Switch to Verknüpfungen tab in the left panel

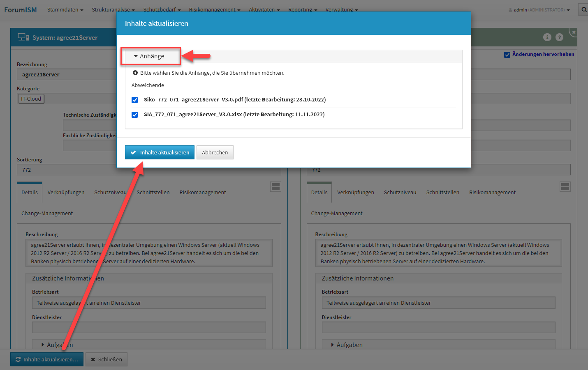point(66,192)
